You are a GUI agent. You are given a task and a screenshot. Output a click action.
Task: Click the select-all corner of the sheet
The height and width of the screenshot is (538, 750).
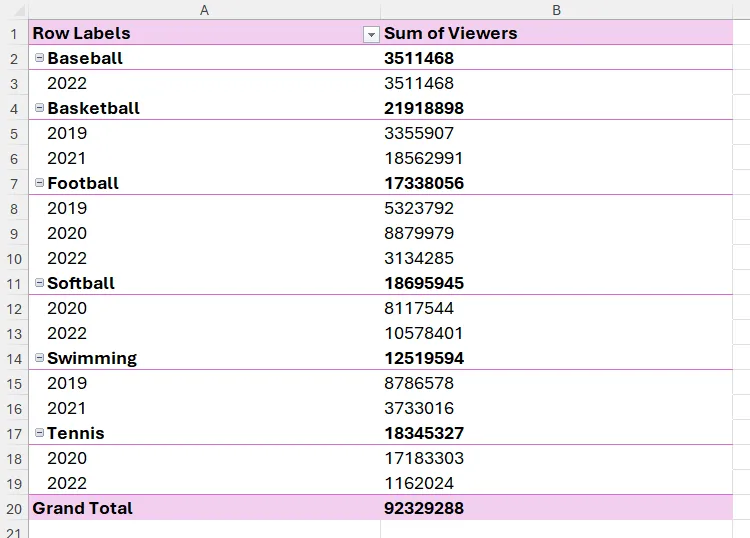[14, 10]
